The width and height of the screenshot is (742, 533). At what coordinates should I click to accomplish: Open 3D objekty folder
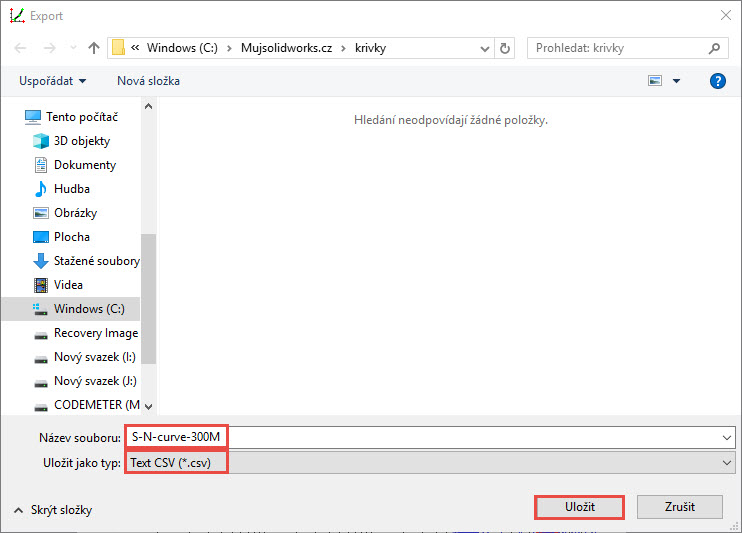[82, 141]
